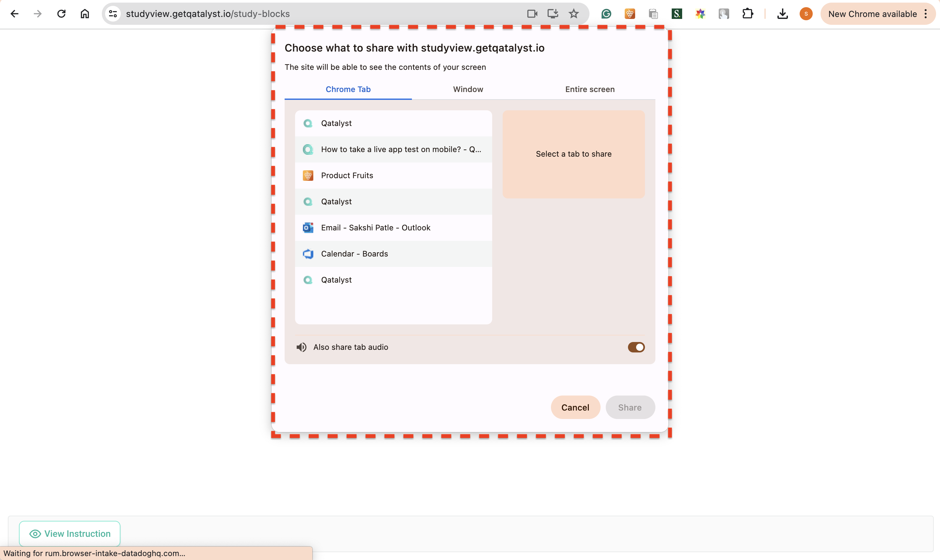Switch to the Window tab

pyautogui.click(x=468, y=89)
